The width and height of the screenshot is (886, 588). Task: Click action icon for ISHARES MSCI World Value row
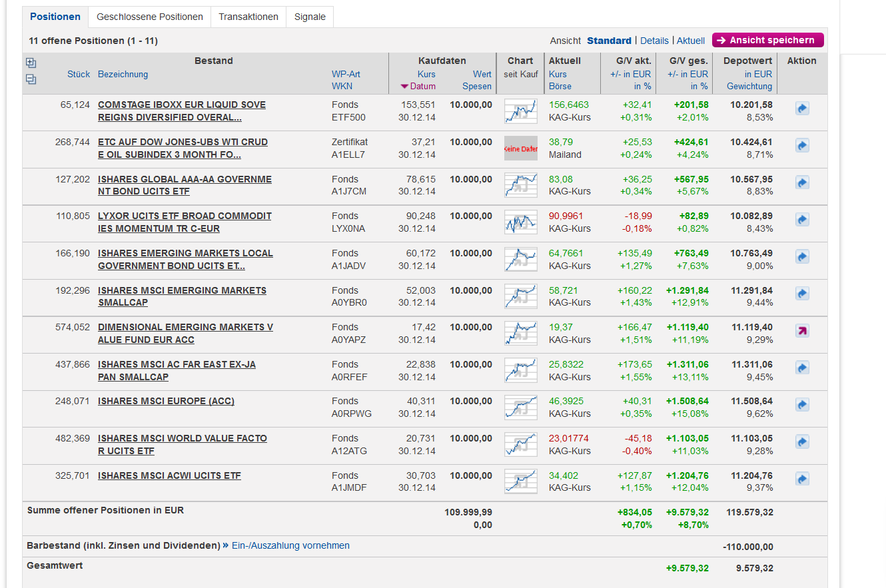pyautogui.click(x=802, y=442)
